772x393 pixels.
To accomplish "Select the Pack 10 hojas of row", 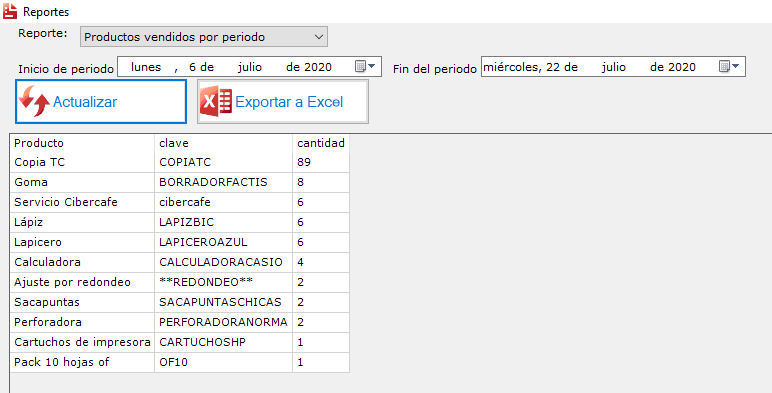I will tap(179, 362).
